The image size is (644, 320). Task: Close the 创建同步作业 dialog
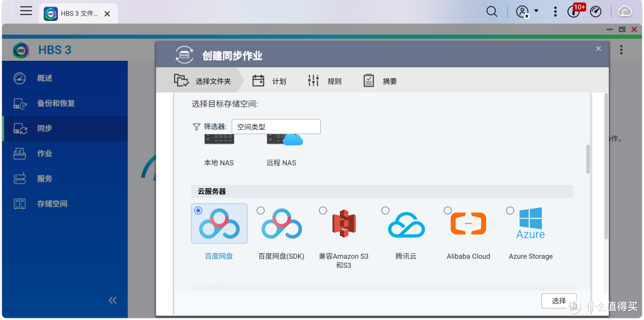pos(599,48)
